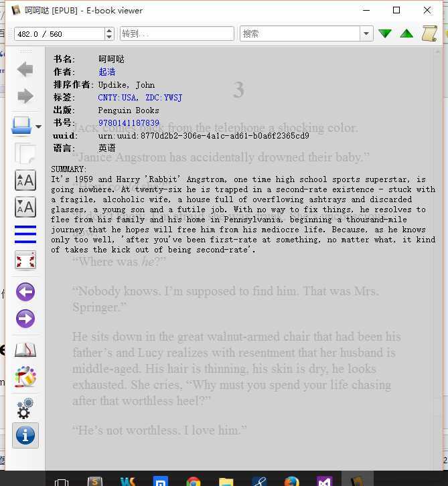Click the page number field showing 482.0 / 560

(60, 33)
